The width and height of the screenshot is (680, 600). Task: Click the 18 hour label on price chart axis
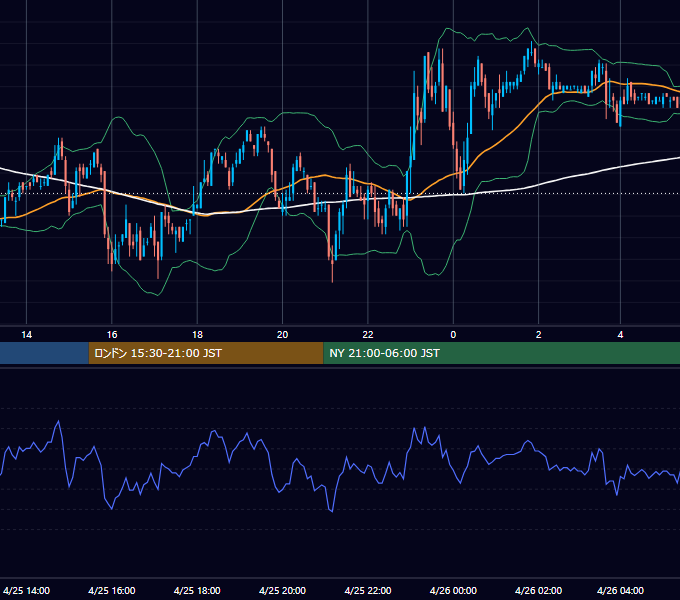tap(197, 335)
